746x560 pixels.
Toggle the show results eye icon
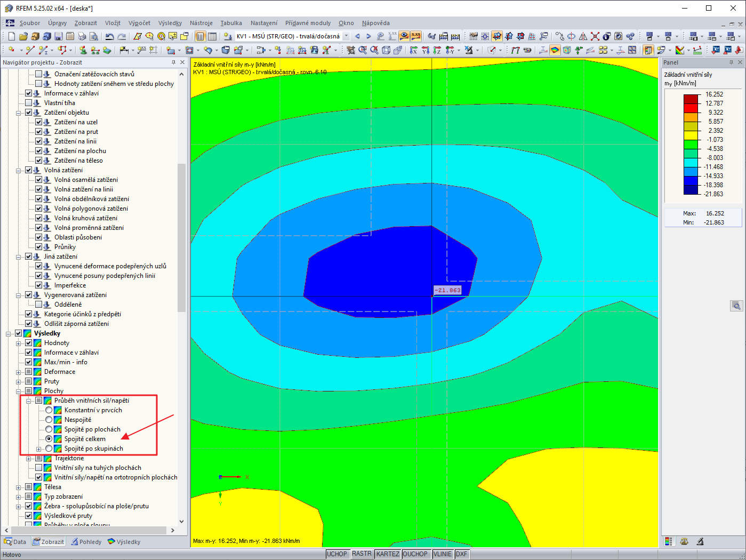click(x=404, y=36)
